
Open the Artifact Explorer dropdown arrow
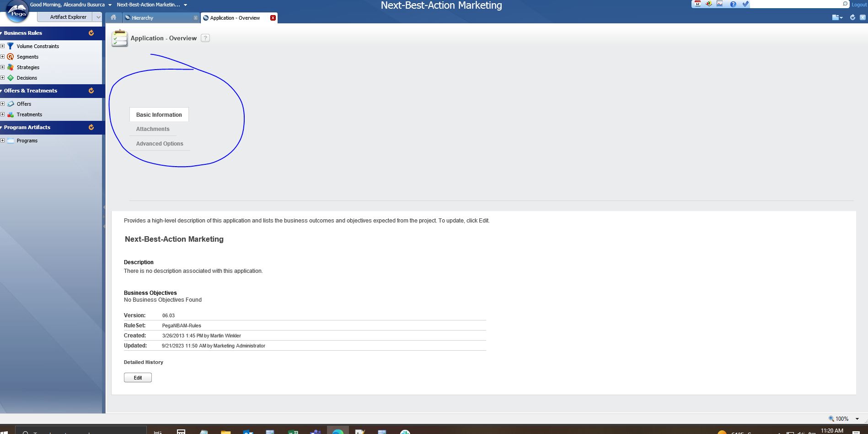[x=98, y=16]
